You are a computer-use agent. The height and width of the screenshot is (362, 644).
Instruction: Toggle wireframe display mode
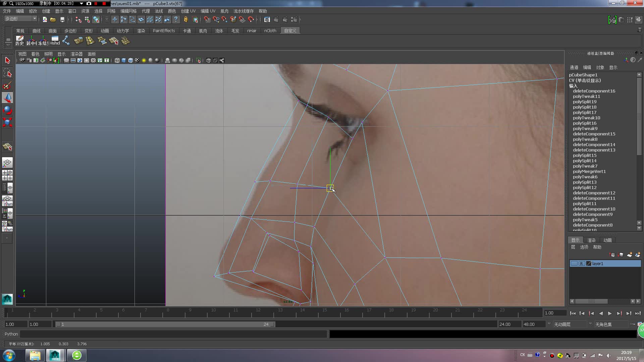(x=117, y=60)
